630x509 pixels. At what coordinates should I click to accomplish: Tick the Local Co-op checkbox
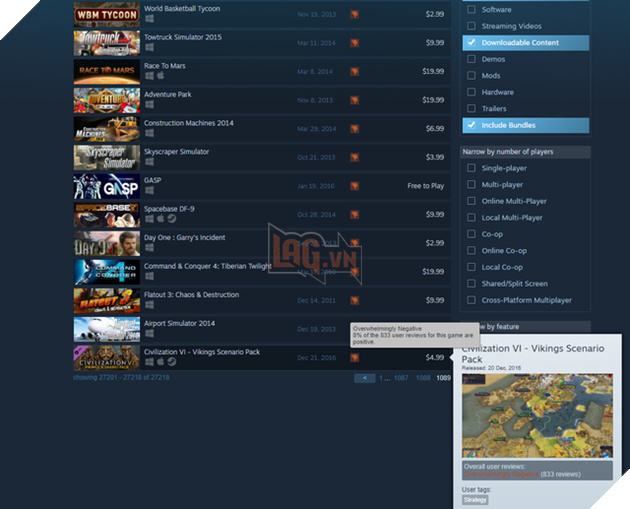(471, 267)
